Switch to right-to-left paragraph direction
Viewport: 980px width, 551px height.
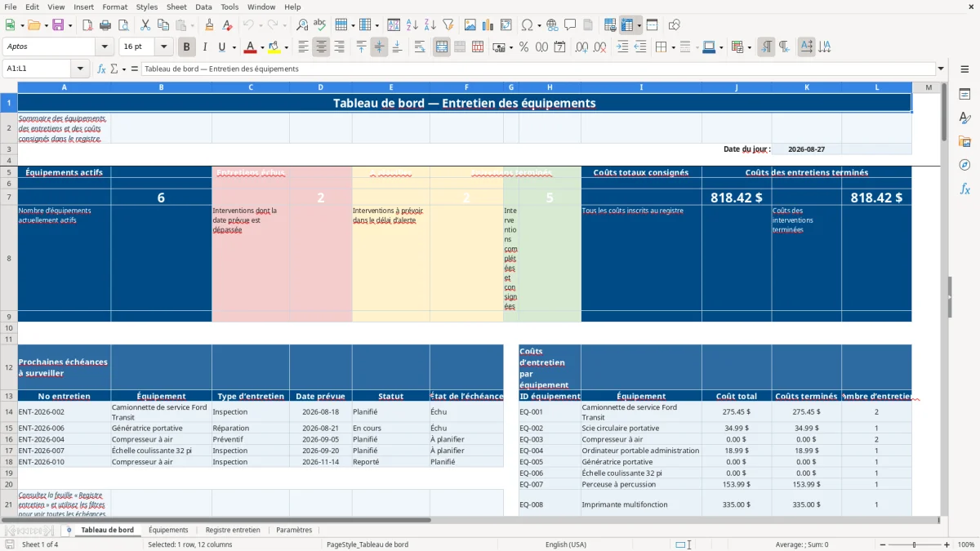click(784, 47)
